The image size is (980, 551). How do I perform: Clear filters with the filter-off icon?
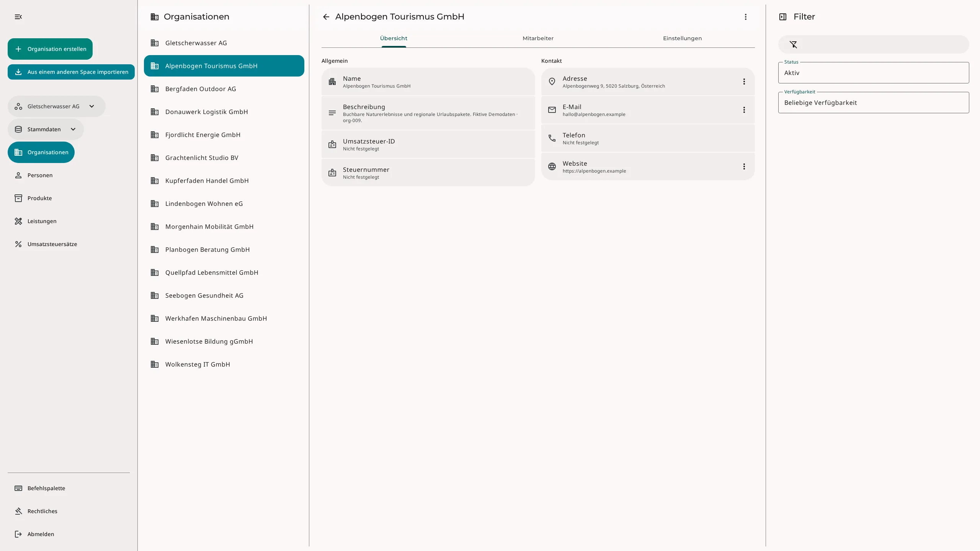pos(794,44)
